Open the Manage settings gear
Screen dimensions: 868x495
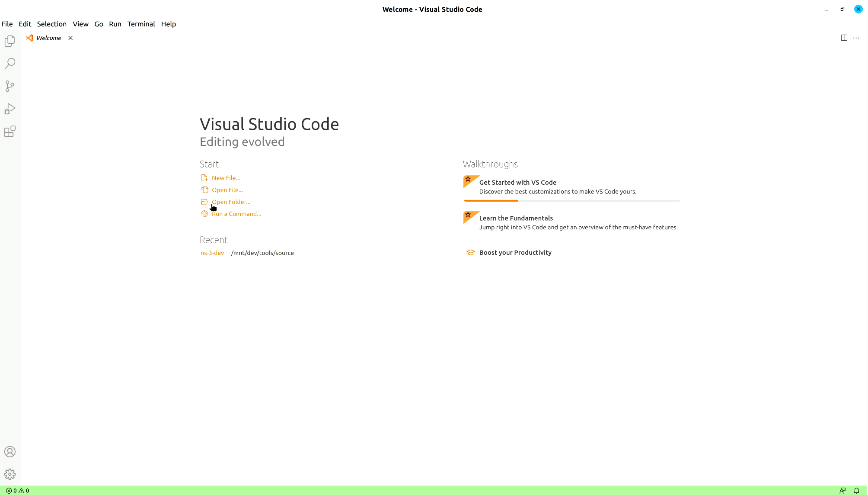click(x=10, y=474)
